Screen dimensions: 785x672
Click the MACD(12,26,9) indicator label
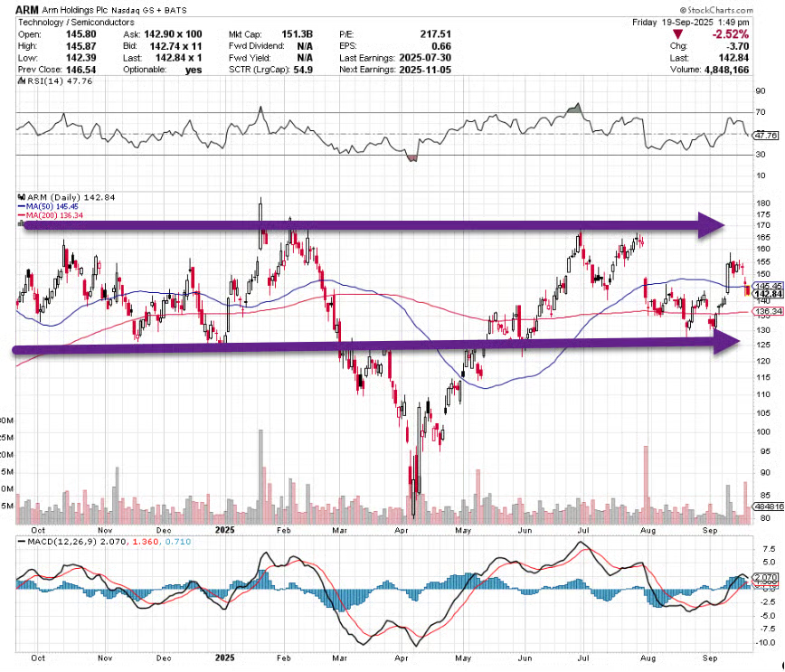pos(62,542)
